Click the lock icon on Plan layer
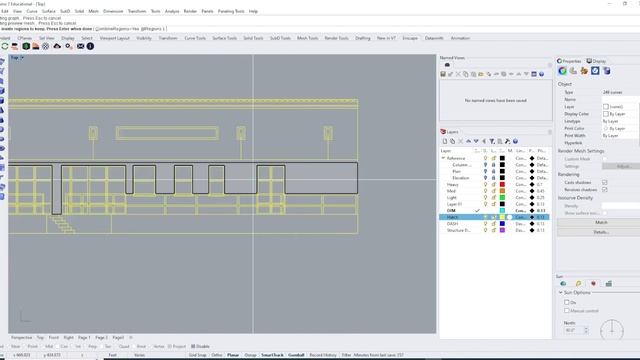 pos(493,171)
